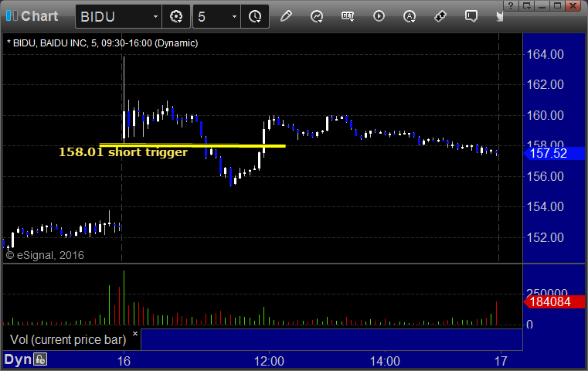
Task: Click the 16 date axis label
Action: [x=124, y=361]
